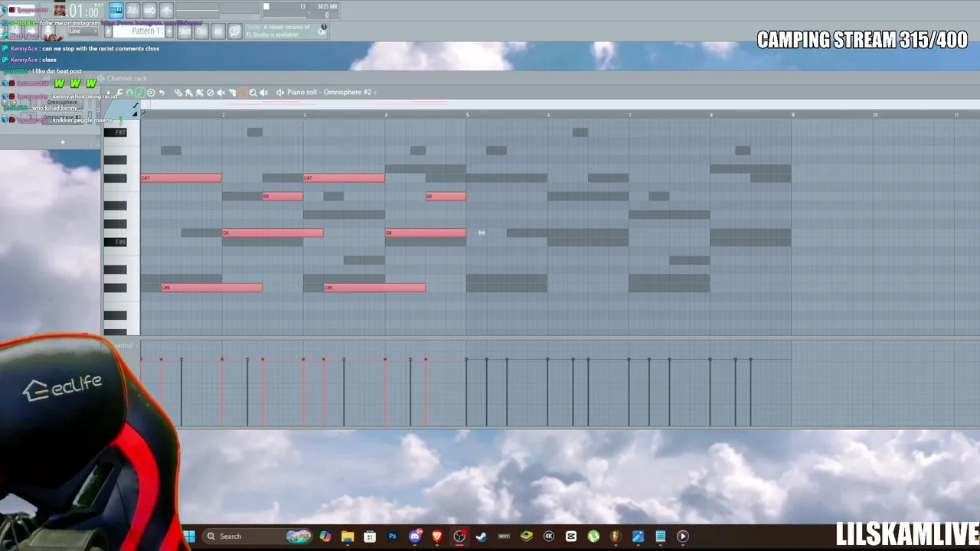The image size is (980, 551).
Task: Open the piano roll menu arrow at toolbar start
Action: tap(108, 93)
